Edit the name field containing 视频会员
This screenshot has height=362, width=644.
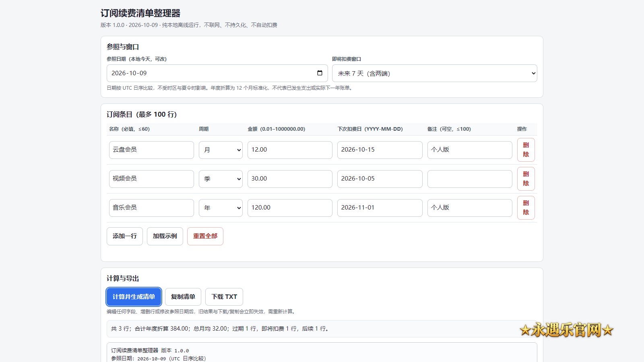point(151,179)
